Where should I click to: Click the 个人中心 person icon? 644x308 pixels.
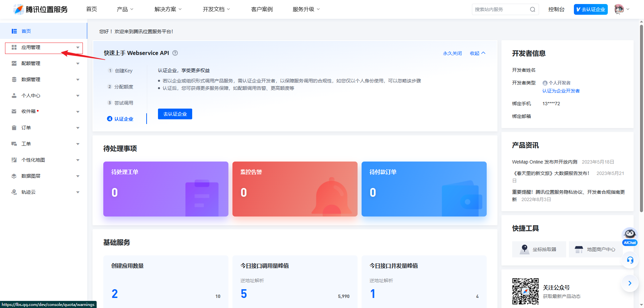(14, 96)
